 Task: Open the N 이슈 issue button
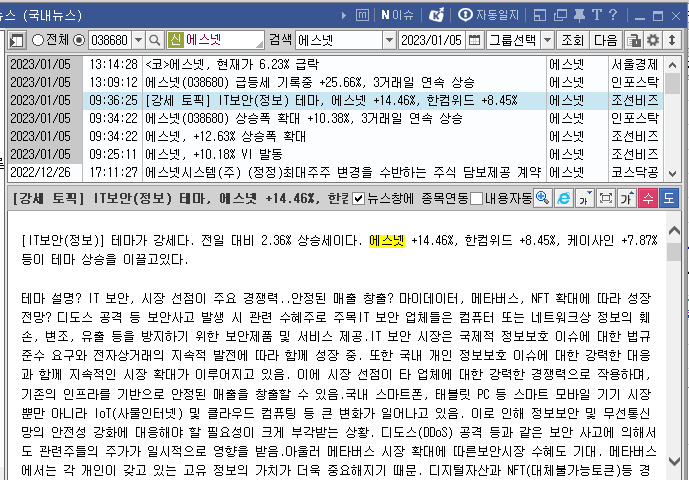397,15
